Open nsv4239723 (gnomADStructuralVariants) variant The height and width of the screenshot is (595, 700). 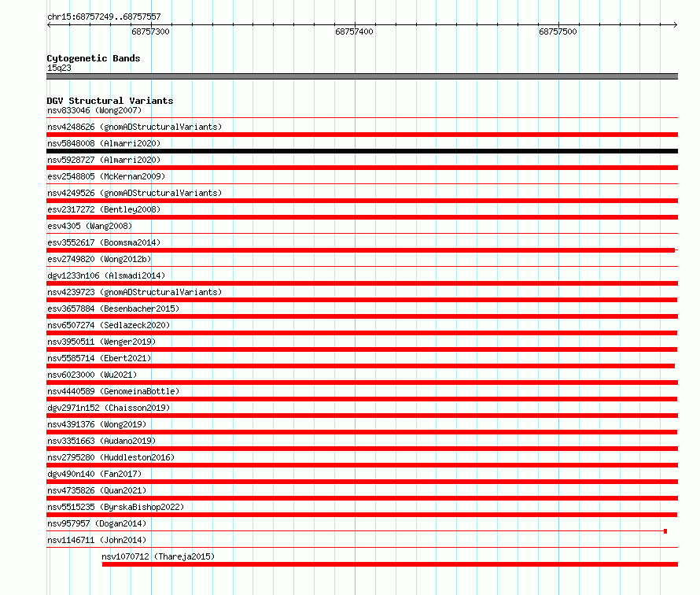coord(134,292)
